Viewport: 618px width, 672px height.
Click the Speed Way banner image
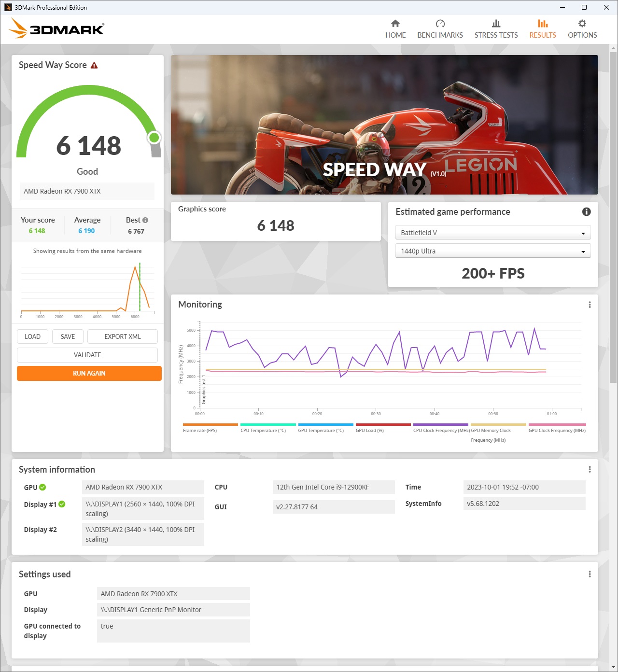coord(384,125)
